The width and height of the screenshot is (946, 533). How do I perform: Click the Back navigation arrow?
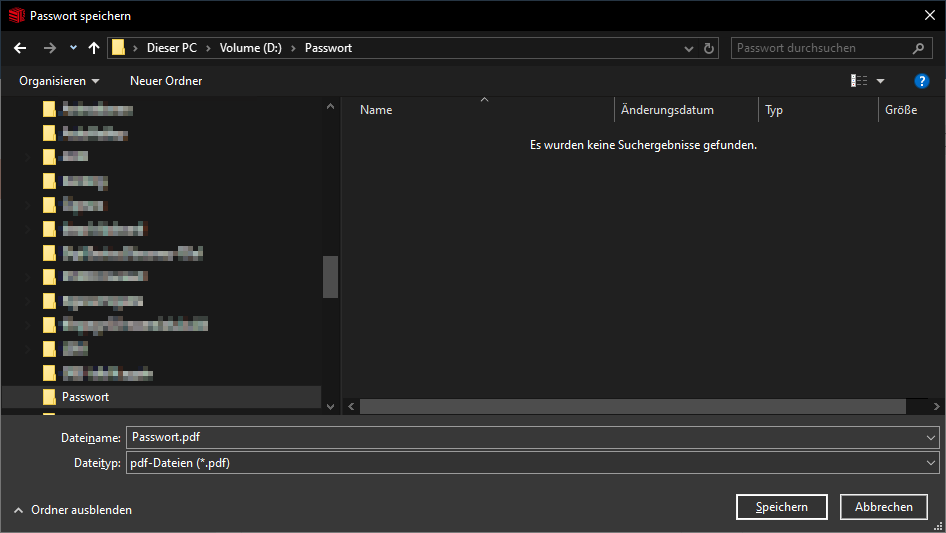tap(20, 48)
